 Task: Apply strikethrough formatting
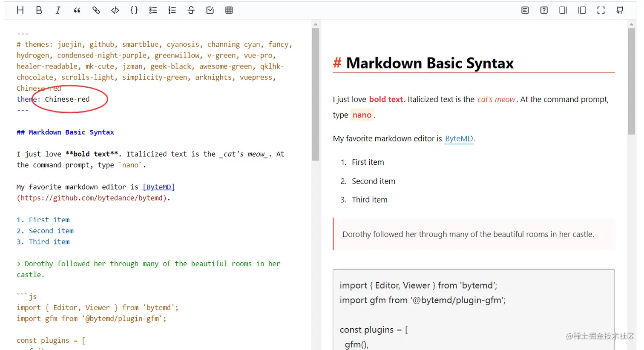191,10
